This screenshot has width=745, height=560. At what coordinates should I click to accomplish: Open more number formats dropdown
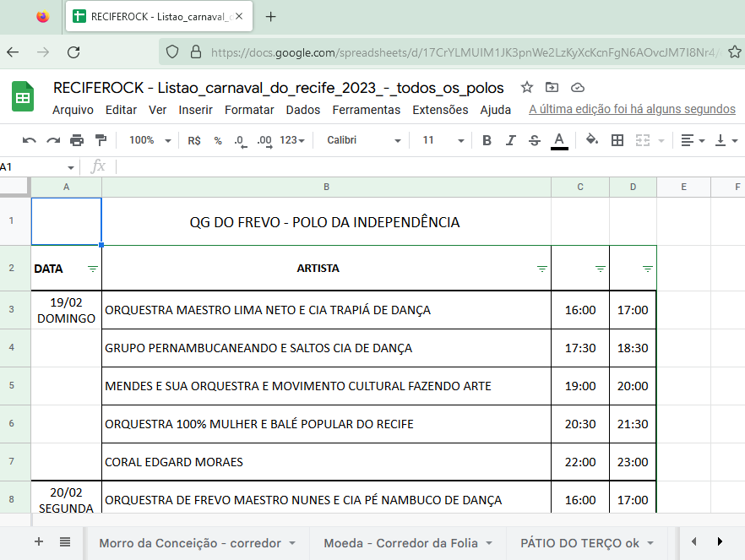pos(292,140)
